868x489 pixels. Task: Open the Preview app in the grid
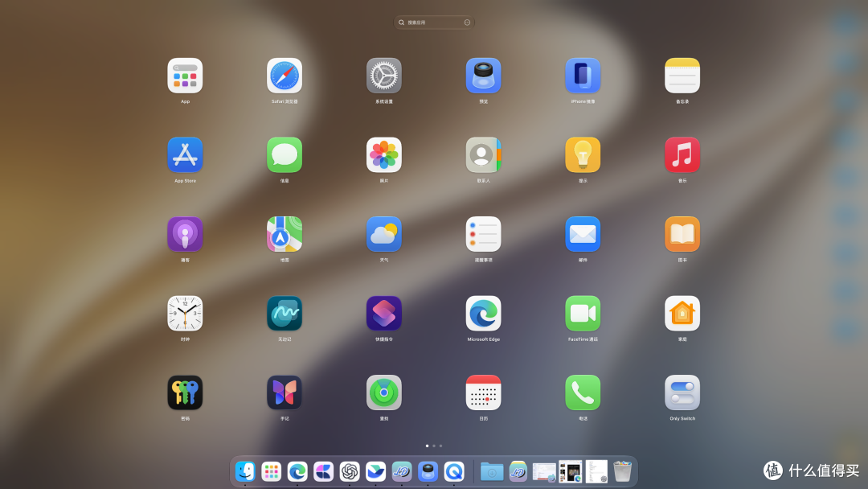[483, 76]
